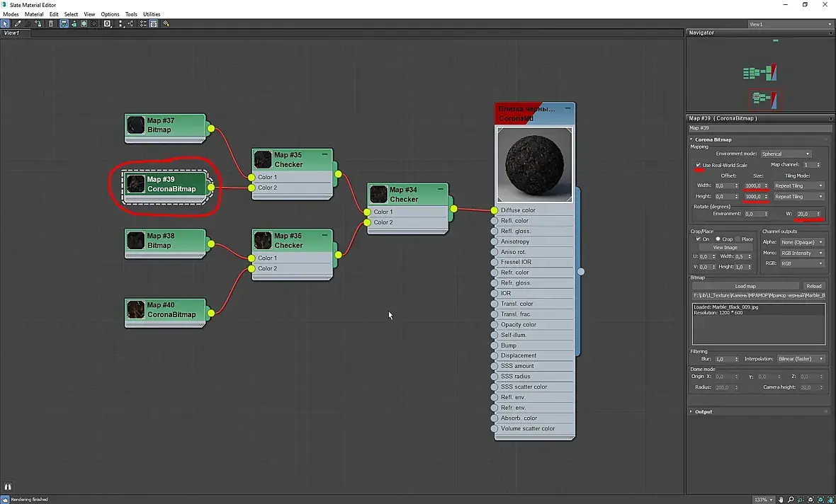This screenshot has width=836, height=504.
Task: Click Lay Out All vertical icon
Action: point(120,23)
